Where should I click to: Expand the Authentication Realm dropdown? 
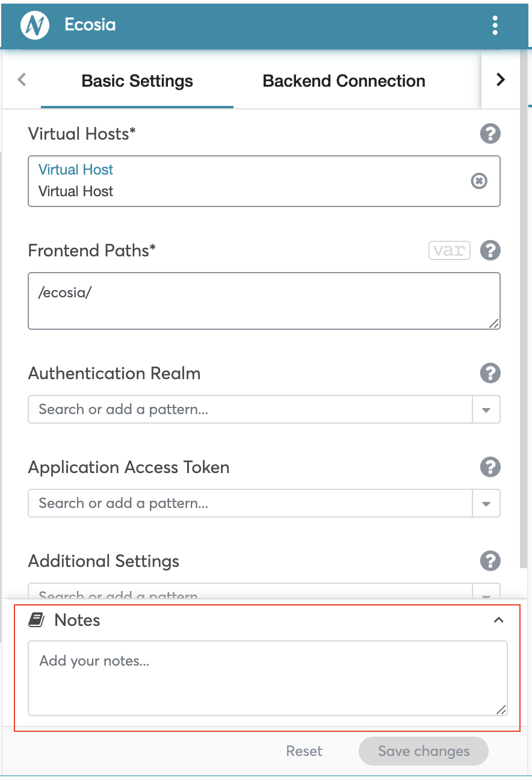tap(486, 410)
